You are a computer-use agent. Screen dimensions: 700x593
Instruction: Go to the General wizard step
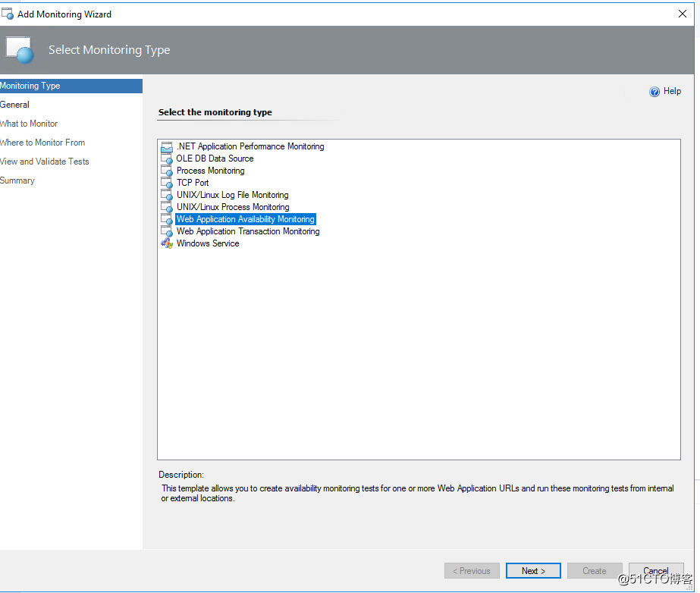click(x=14, y=105)
